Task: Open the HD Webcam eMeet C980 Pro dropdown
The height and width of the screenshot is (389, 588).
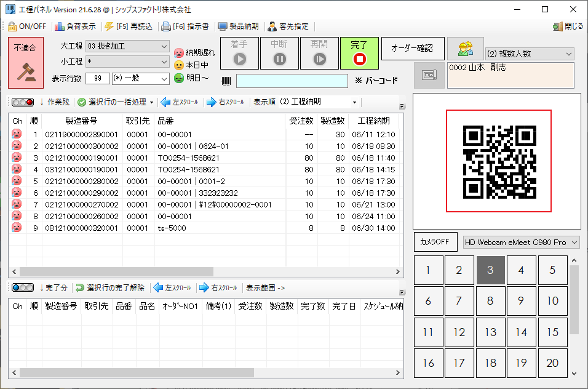Action: click(521, 243)
